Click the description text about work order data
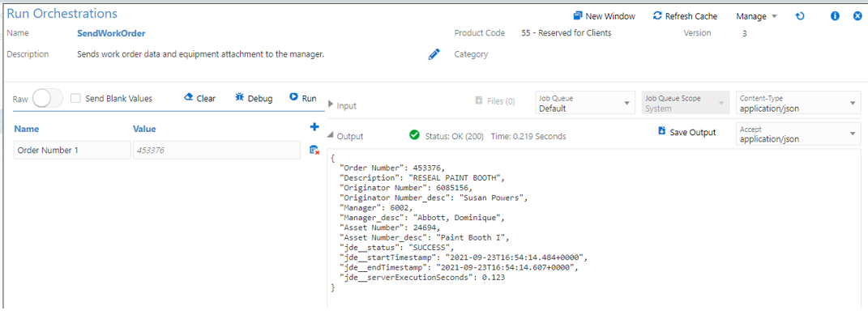 point(200,54)
